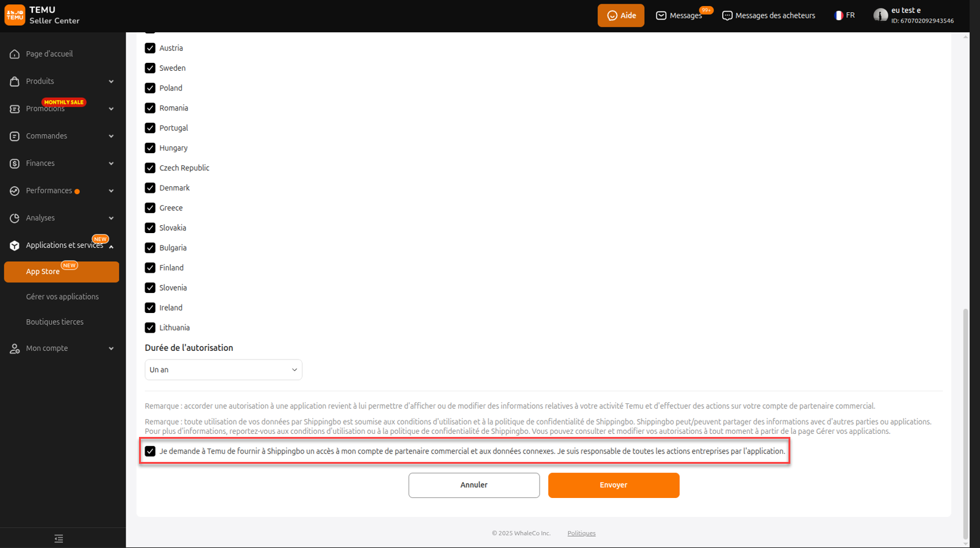Expand the Commandes menu chevron
Image resolution: width=980 pixels, height=548 pixels.
(111, 137)
